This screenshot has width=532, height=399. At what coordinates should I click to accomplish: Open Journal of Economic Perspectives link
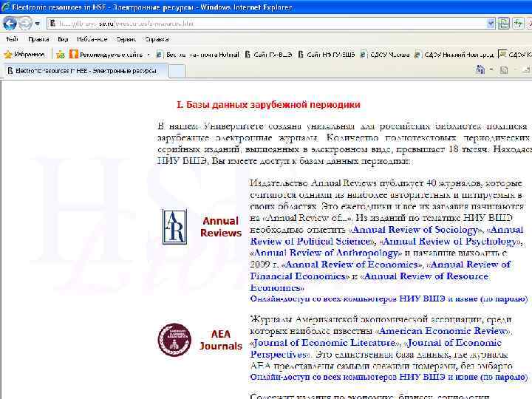click(x=376, y=349)
